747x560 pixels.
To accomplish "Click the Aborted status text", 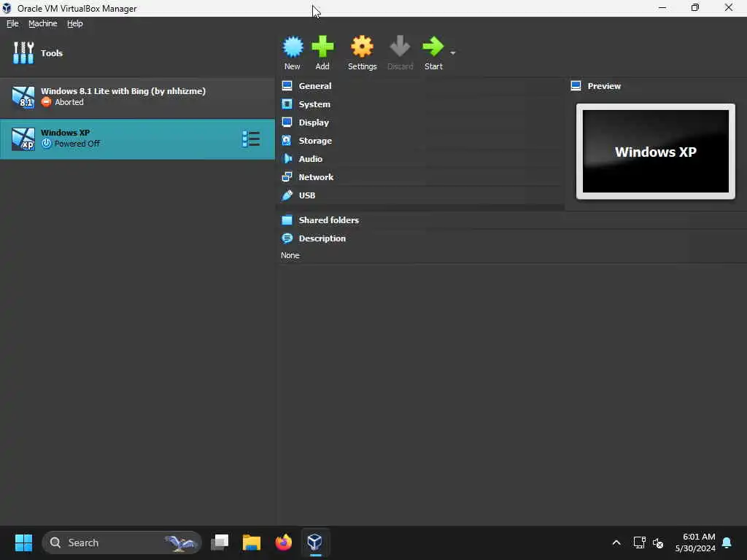I will click(x=69, y=102).
